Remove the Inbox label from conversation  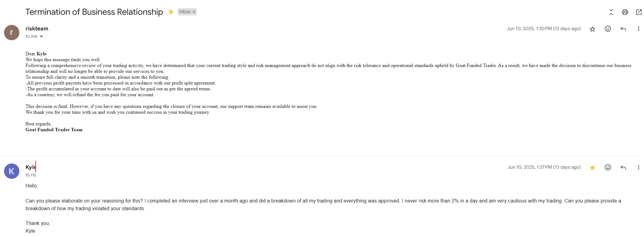point(194,12)
